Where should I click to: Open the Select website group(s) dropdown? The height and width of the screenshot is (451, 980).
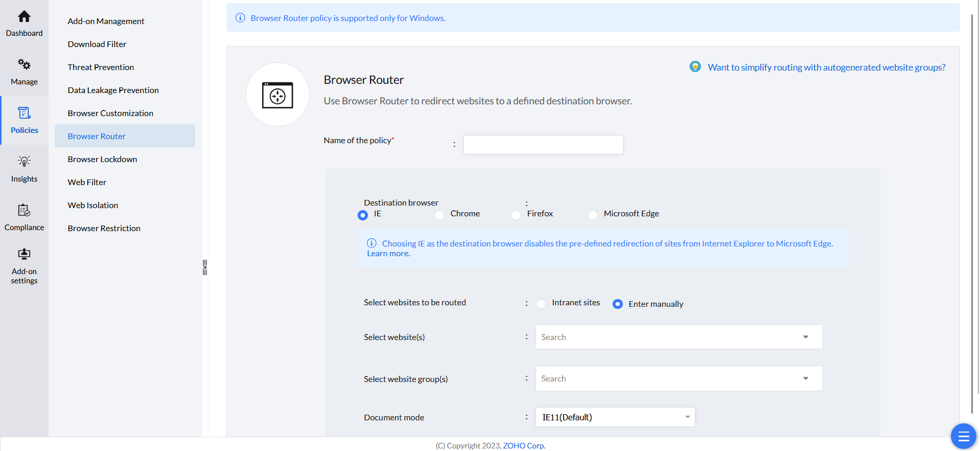pos(805,378)
